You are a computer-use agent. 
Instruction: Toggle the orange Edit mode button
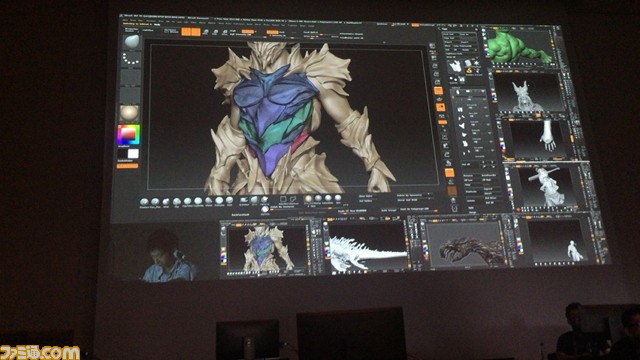187,32
